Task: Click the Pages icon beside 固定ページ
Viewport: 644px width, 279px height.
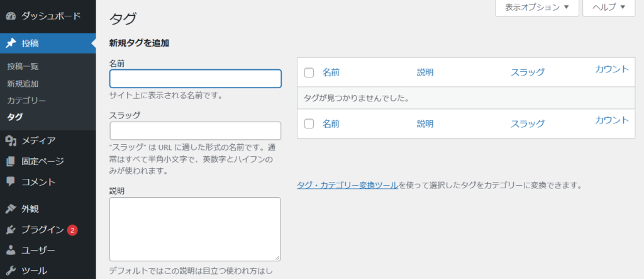Action: (11, 161)
